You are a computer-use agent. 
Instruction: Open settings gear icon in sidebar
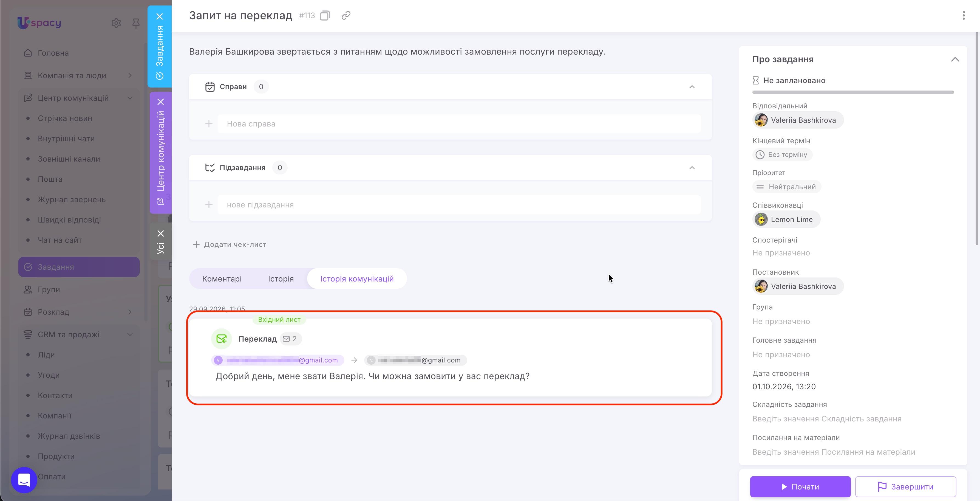(x=116, y=23)
